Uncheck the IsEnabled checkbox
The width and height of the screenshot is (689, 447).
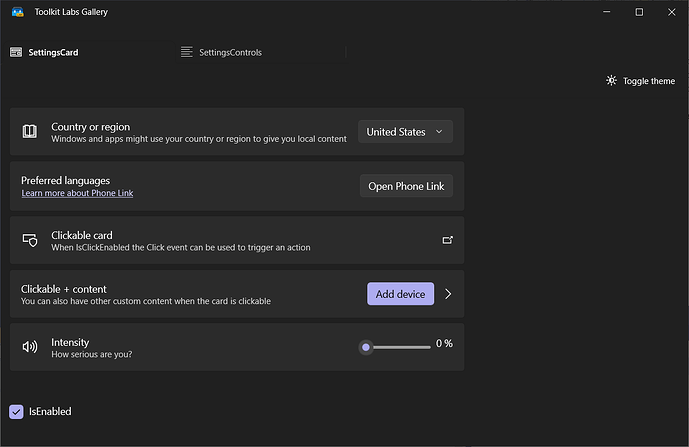pyautogui.click(x=16, y=411)
